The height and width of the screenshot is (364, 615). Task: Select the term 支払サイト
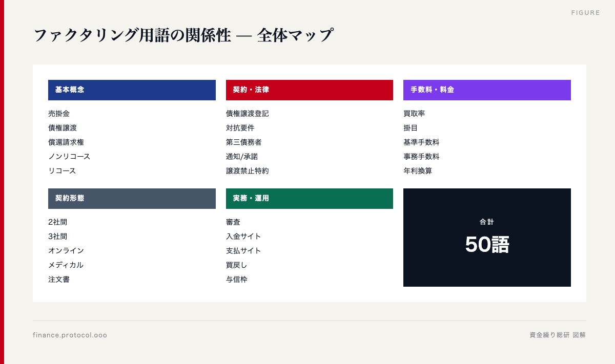coord(243,251)
